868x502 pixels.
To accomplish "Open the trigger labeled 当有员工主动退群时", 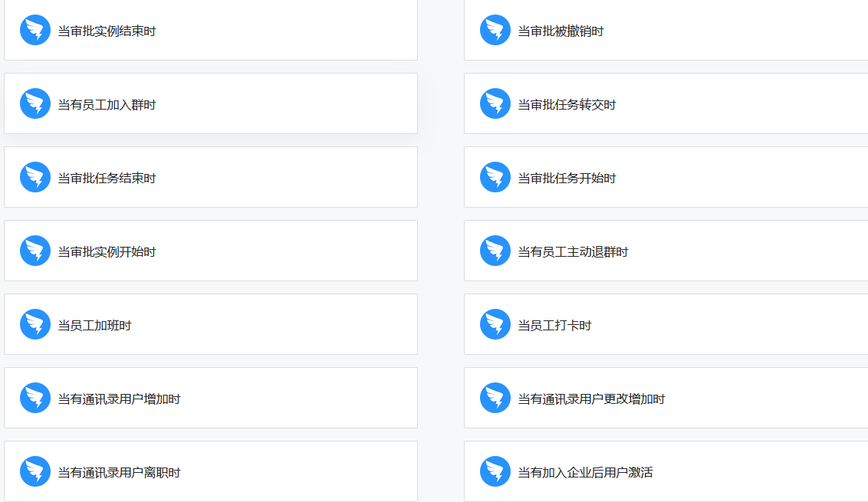I will click(573, 252).
